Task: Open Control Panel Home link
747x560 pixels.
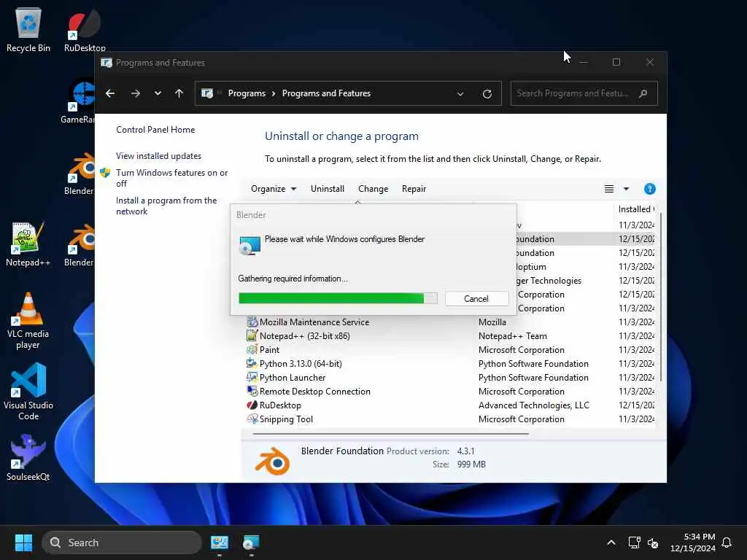Action: click(x=155, y=130)
